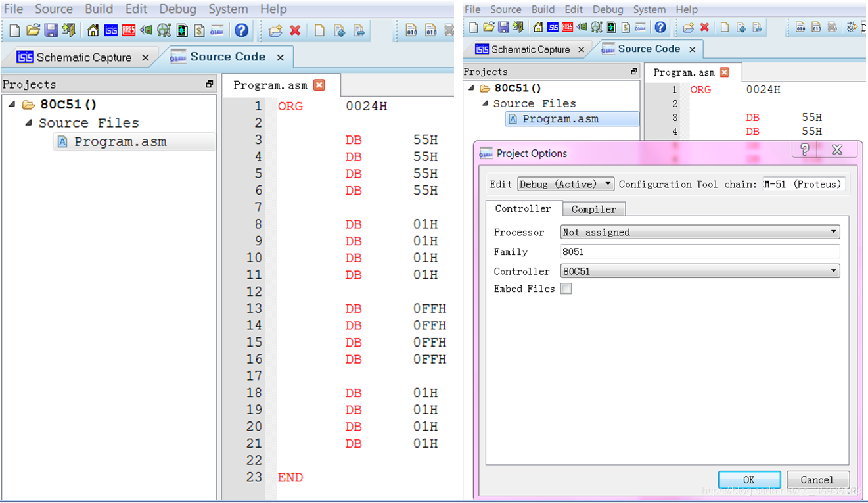Click Home page icon in right window toolbar
868x503 pixels.
(x=538, y=27)
